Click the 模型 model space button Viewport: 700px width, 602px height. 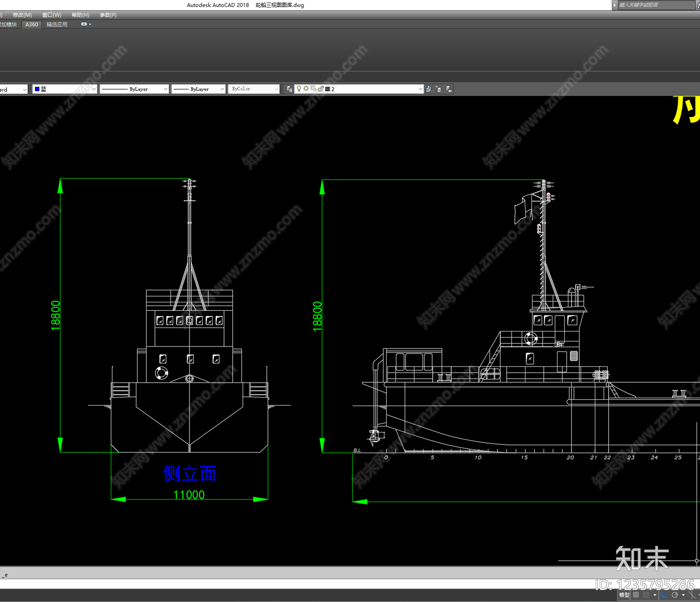[x=624, y=595]
